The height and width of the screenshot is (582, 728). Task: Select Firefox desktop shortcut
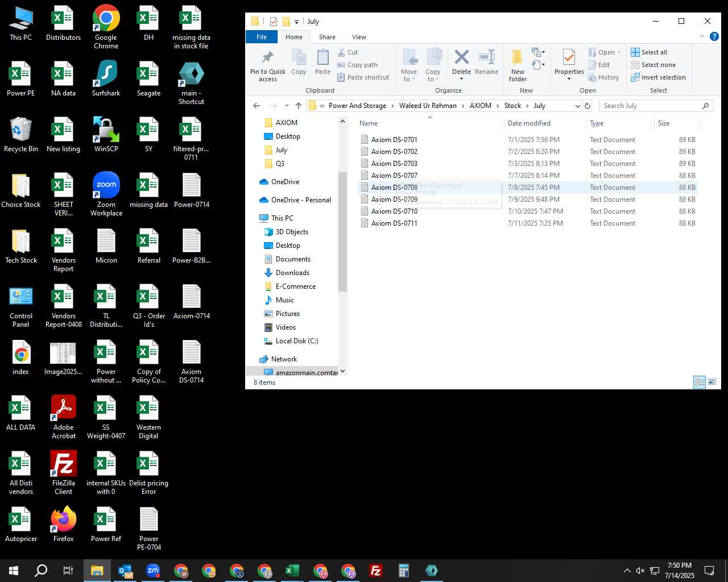64,525
